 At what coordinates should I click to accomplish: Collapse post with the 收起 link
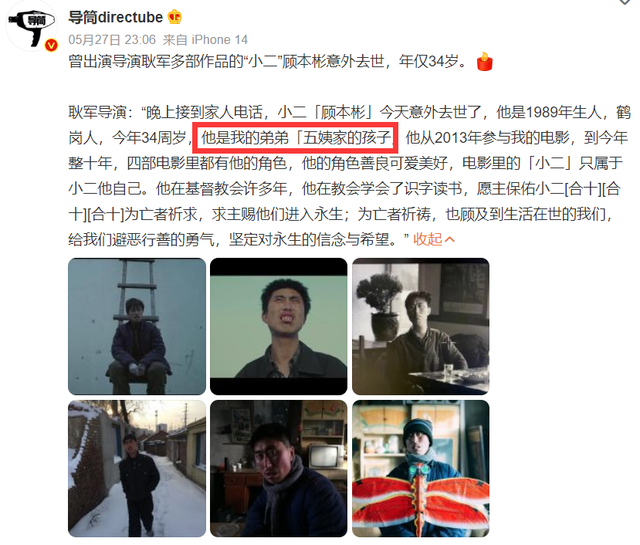click(428, 239)
